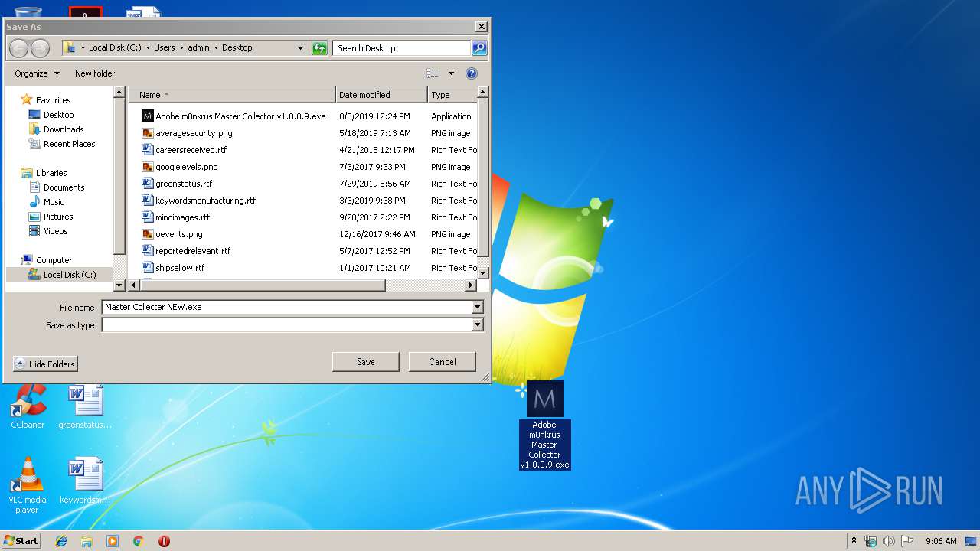Select reportedrelevant.rtf in the list
Screen dimensions: 980x551
[x=193, y=251]
